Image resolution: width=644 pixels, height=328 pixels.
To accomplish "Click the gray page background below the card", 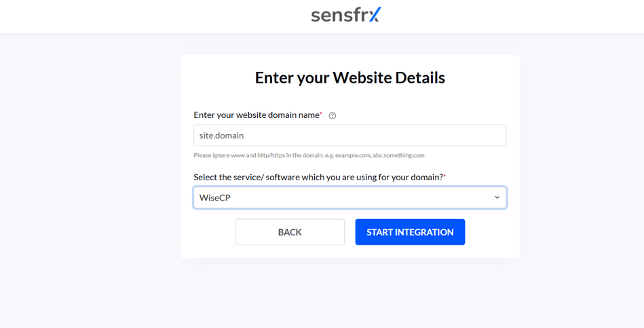I will 350,293.
